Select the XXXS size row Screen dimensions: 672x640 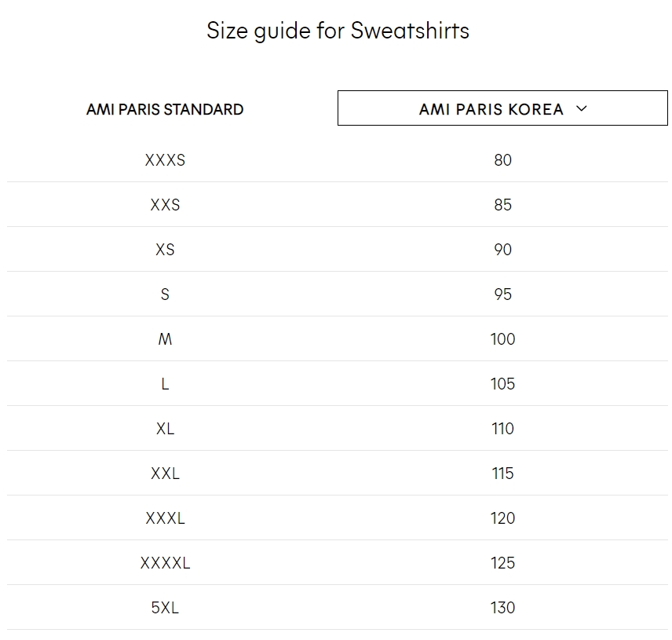point(338,160)
